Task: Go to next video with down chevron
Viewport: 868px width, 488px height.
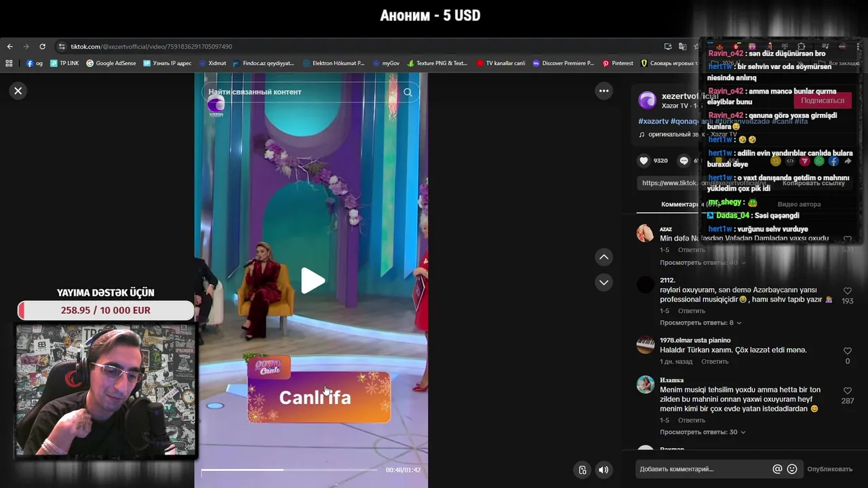Action: (604, 282)
